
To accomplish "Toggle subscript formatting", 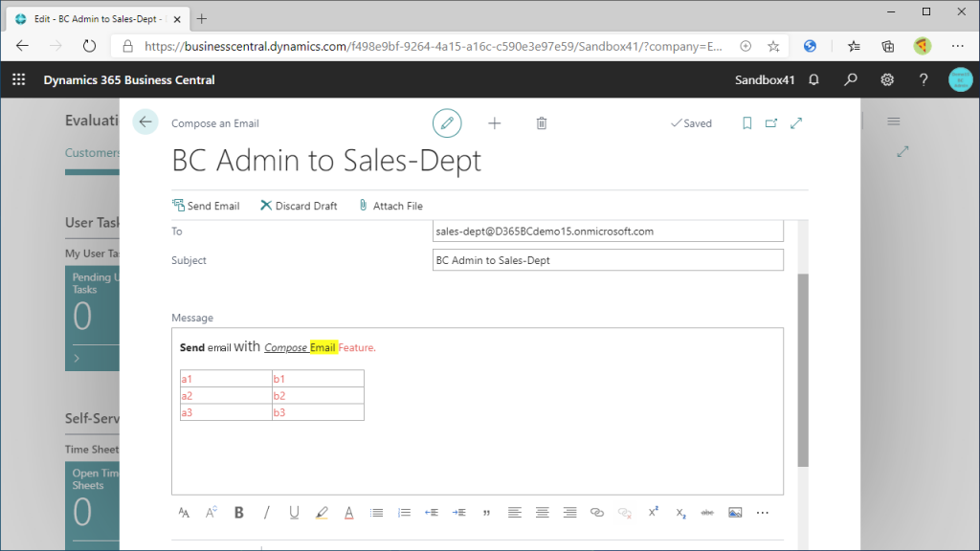I will [680, 514].
